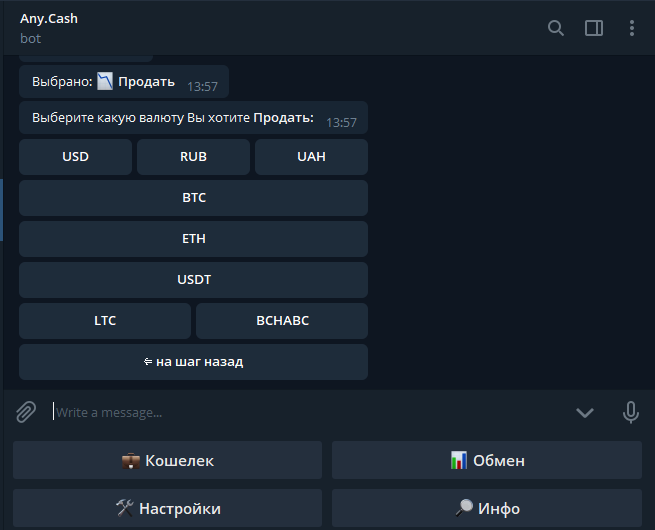Pick ETH as the currency
The width and height of the screenshot is (655, 530).
[193, 239]
